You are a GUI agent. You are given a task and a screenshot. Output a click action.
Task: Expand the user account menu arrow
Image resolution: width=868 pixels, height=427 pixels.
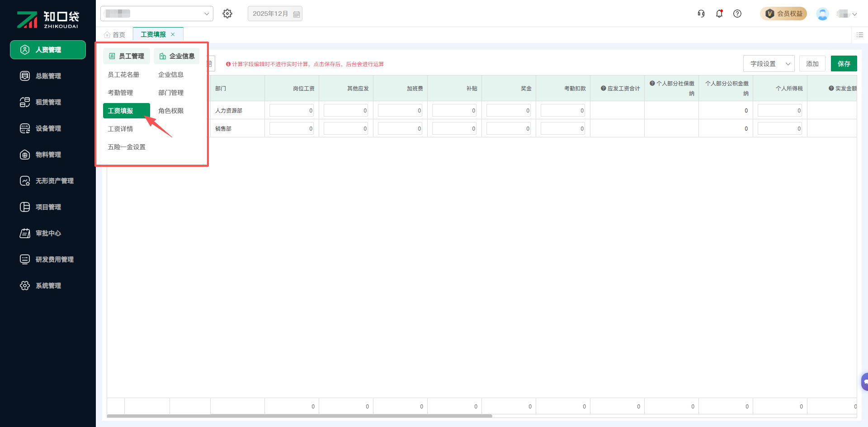pyautogui.click(x=854, y=14)
